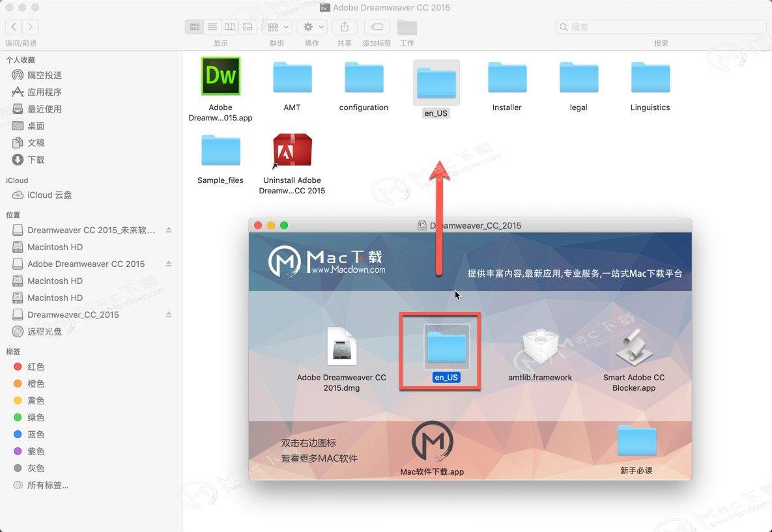Select the configuration folder
Image resolution: width=772 pixels, height=532 pixels.
364,77
